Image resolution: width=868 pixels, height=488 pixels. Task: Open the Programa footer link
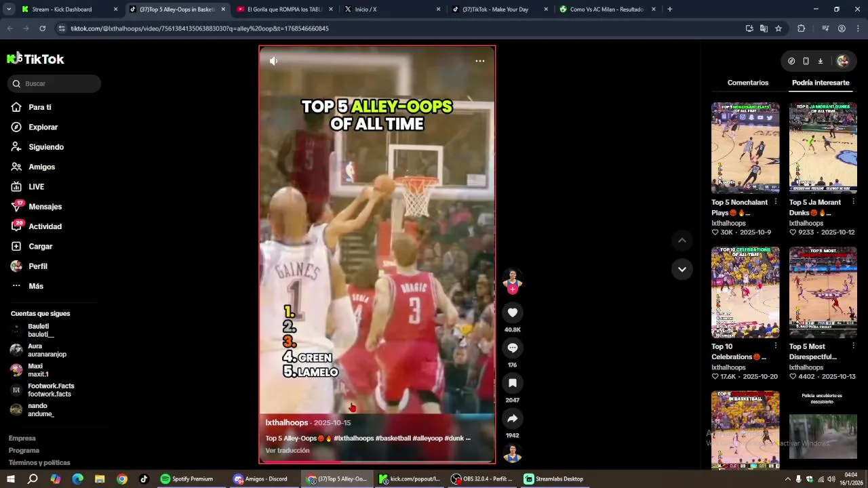tap(24, 451)
